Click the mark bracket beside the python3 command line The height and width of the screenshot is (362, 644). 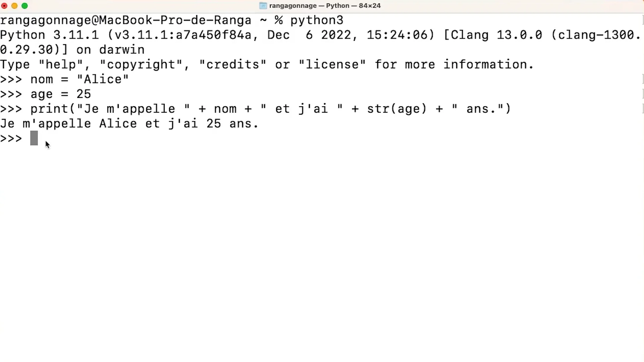[x=642, y=20]
